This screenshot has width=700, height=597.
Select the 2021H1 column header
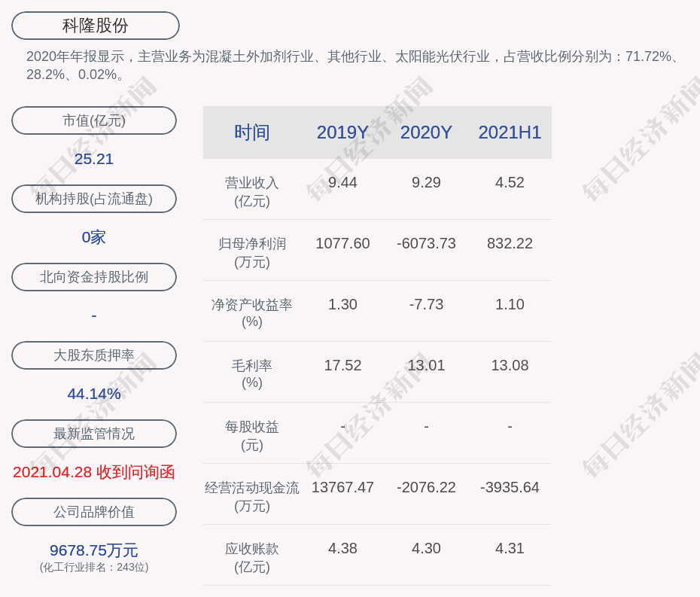pos(510,132)
